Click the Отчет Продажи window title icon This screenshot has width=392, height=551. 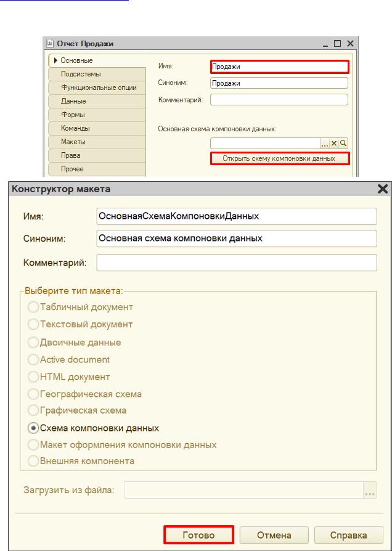tap(50, 44)
